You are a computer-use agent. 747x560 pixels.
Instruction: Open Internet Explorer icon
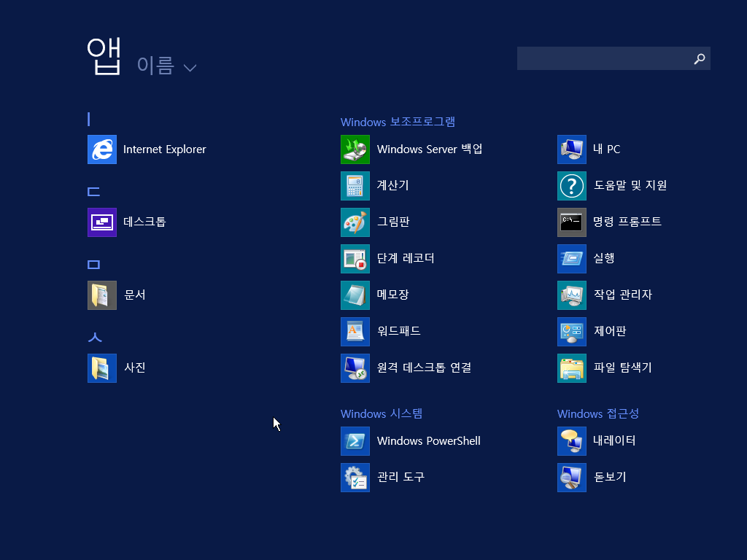(102, 149)
